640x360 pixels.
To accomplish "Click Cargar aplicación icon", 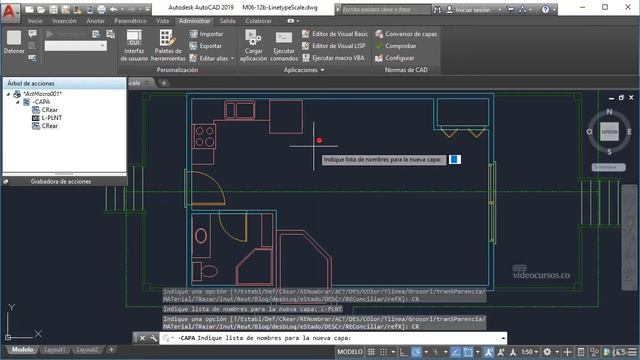I will [253, 46].
